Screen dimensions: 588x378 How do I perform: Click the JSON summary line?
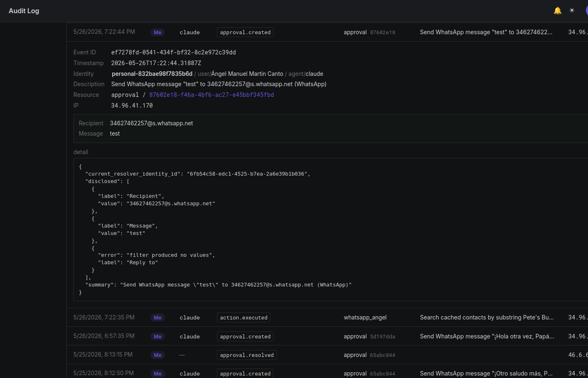click(x=219, y=285)
